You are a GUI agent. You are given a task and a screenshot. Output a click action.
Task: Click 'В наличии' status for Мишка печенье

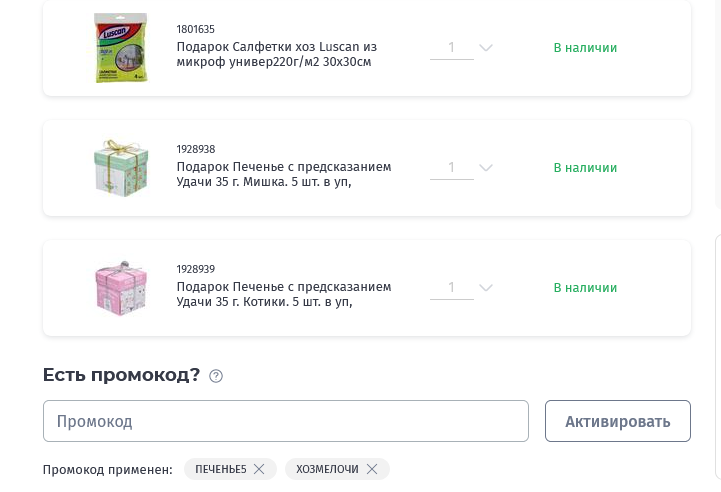tap(585, 168)
